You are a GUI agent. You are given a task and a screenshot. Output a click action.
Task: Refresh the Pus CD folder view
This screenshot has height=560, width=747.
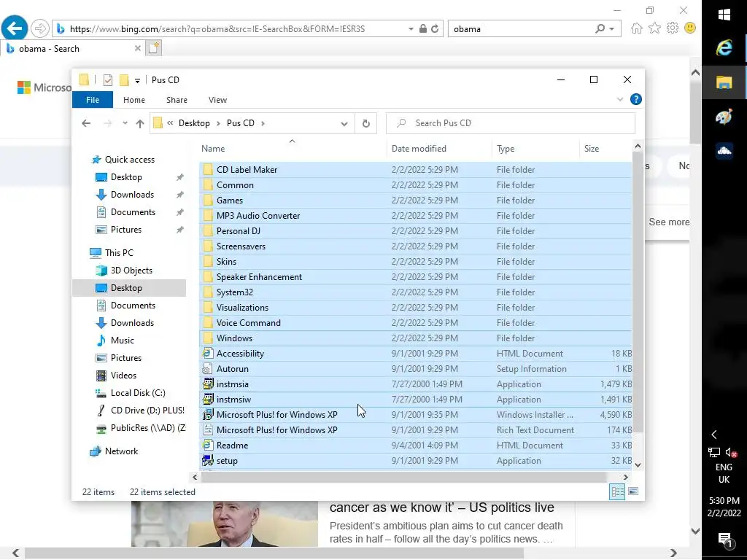tap(366, 123)
